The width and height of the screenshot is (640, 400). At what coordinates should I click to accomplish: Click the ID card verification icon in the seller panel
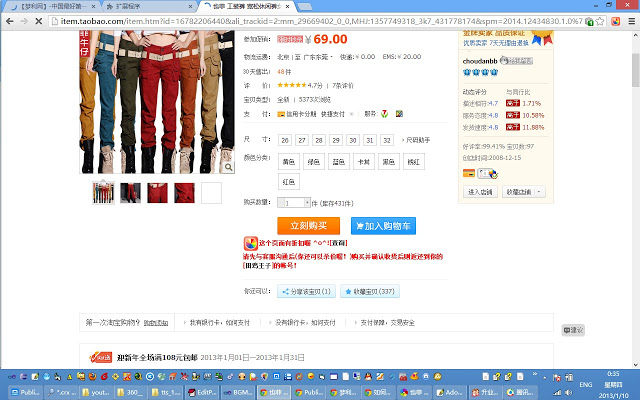pyautogui.click(x=488, y=173)
